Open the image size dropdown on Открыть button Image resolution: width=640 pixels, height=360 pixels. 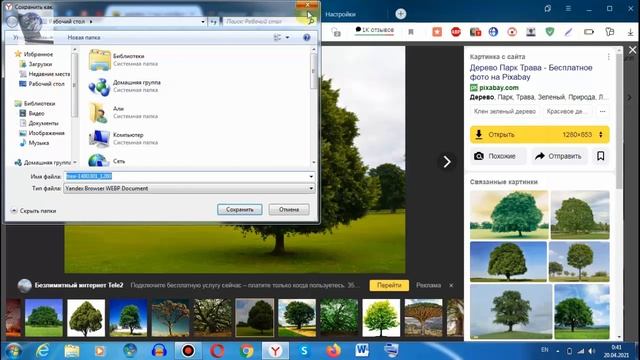click(601, 134)
